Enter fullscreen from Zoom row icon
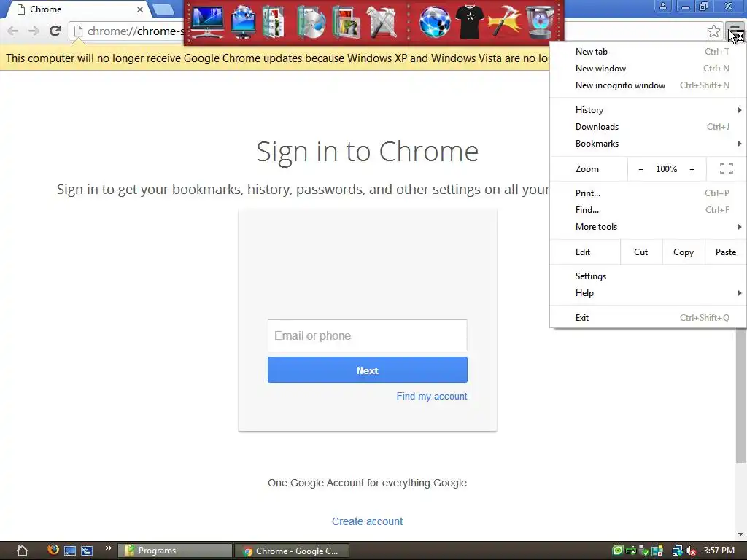Viewport: 747px width, 560px height. coord(727,168)
